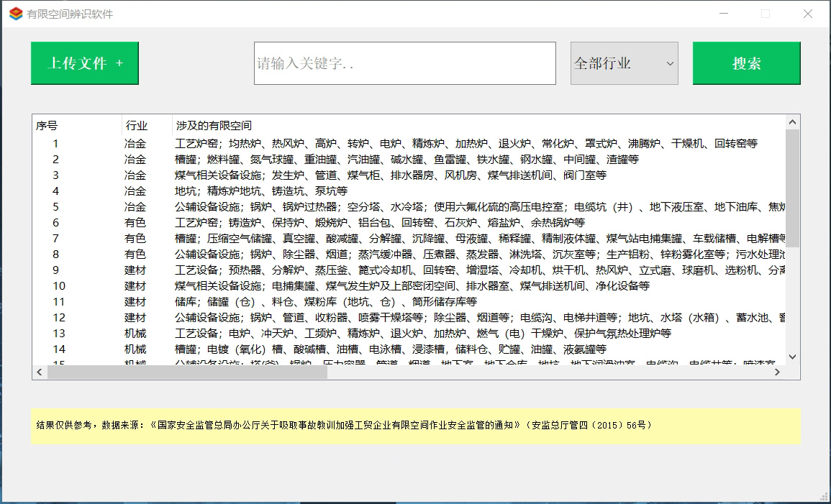Screen dimensions: 831x504
Task: Select row 11 储库 储罐 entry
Action: (x=288, y=301)
